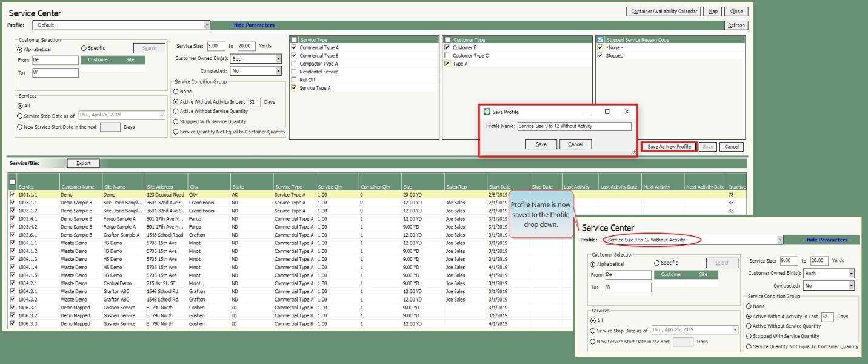
Task: Click the Map button
Action: click(x=713, y=12)
